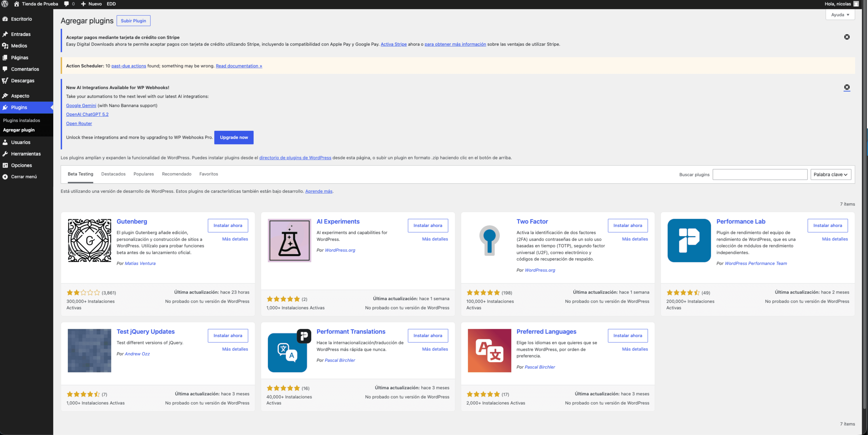
Task: Select the Entradas pin icon in sidebar
Action: pos(5,34)
